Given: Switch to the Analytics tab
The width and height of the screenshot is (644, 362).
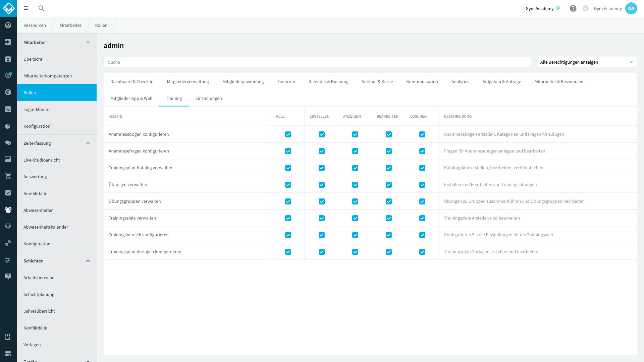Looking at the screenshot, I should (x=460, y=81).
